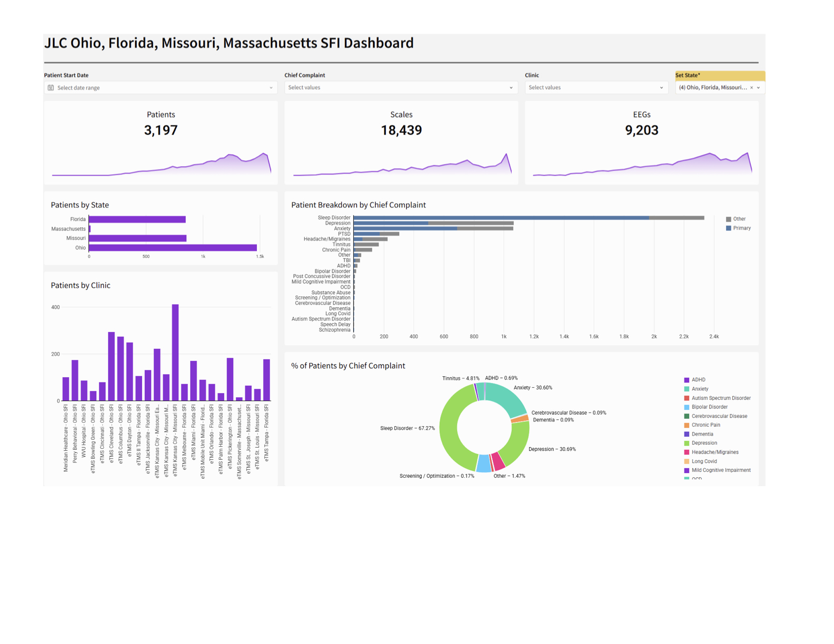Click the Ohio bar in Patients by State

[173, 248]
